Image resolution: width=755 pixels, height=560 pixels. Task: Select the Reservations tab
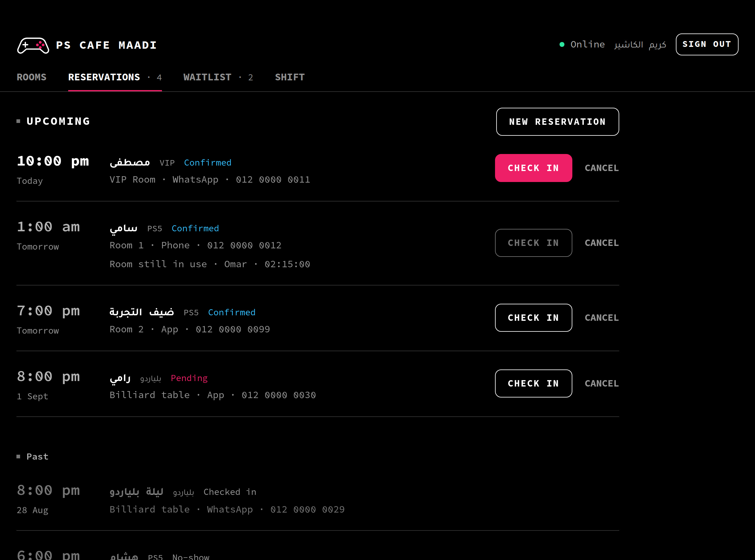[115, 77]
